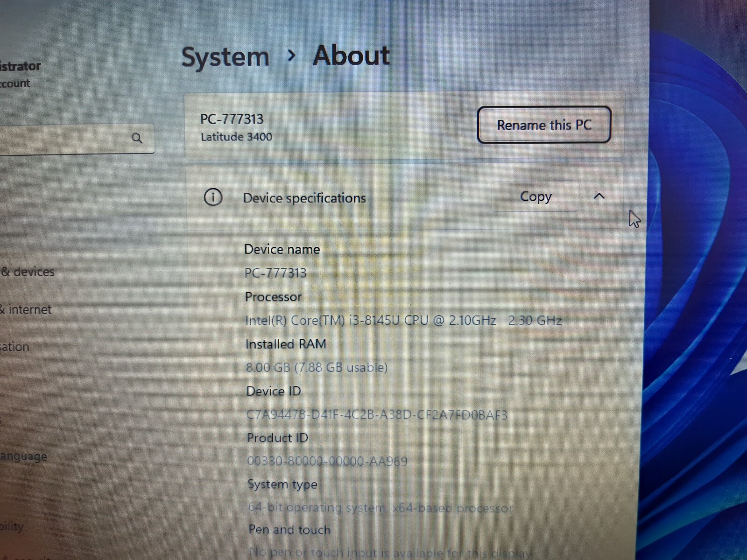
Task: Select the Device name value PC-777313
Action: [275, 273]
